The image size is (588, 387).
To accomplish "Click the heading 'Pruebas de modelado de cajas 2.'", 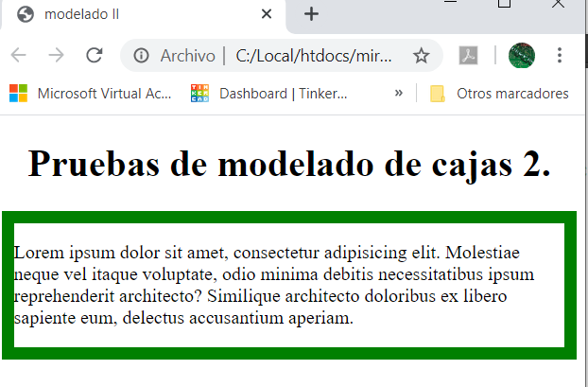I will pyautogui.click(x=289, y=164).
